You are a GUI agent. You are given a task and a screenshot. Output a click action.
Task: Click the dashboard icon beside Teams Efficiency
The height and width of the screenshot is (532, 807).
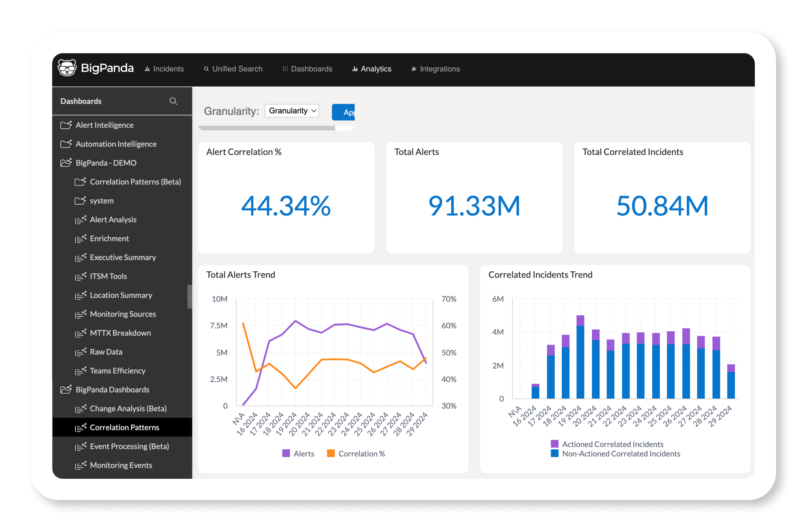pyautogui.click(x=81, y=371)
